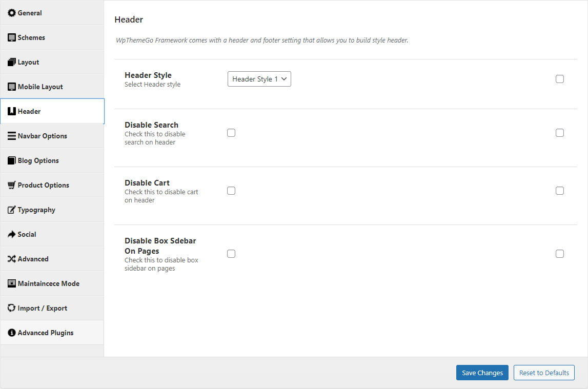Open the General settings tab
This screenshot has height=389, width=588.
52,13
